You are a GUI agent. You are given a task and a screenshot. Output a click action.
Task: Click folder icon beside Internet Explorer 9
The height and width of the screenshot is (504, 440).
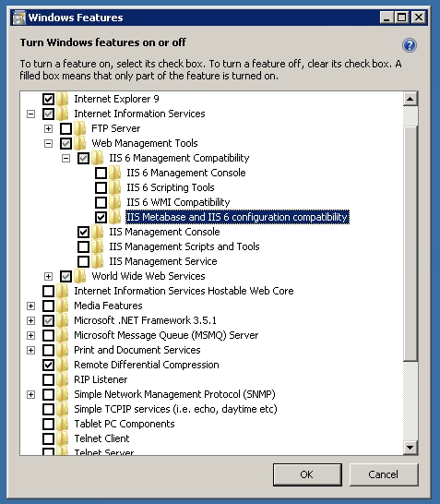(x=63, y=99)
